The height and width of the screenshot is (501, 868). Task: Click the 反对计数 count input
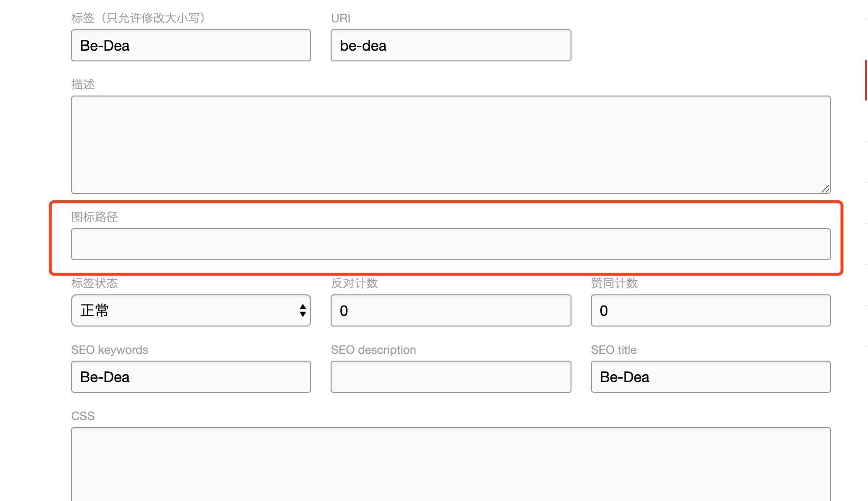pyautogui.click(x=451, y=310)
